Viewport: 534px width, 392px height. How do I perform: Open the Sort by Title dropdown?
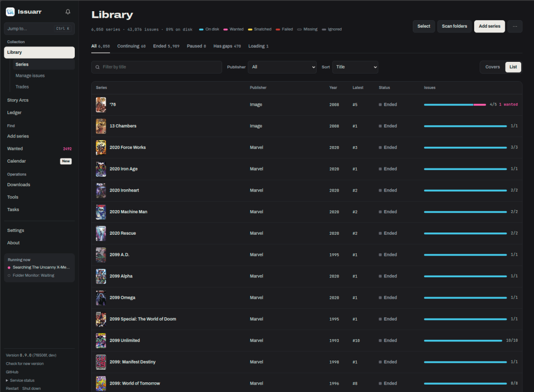[355, 67]
